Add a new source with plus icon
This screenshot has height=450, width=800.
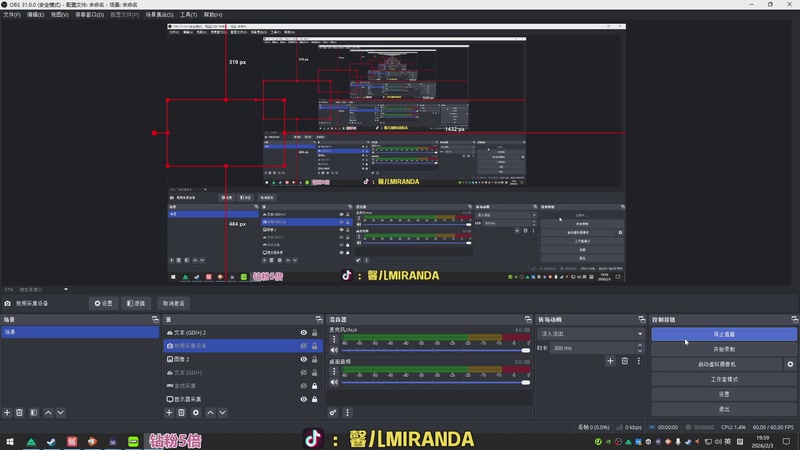point(169,412)
